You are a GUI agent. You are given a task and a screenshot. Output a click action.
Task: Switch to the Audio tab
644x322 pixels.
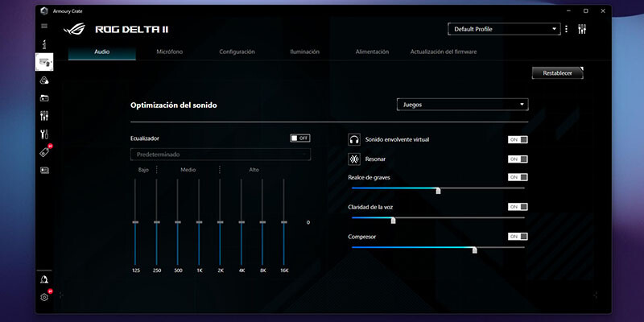point(102,52)
